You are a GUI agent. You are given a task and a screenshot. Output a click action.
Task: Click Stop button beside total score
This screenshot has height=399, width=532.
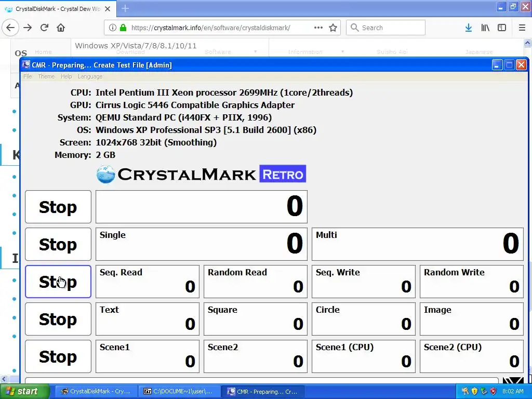point(58,207)
